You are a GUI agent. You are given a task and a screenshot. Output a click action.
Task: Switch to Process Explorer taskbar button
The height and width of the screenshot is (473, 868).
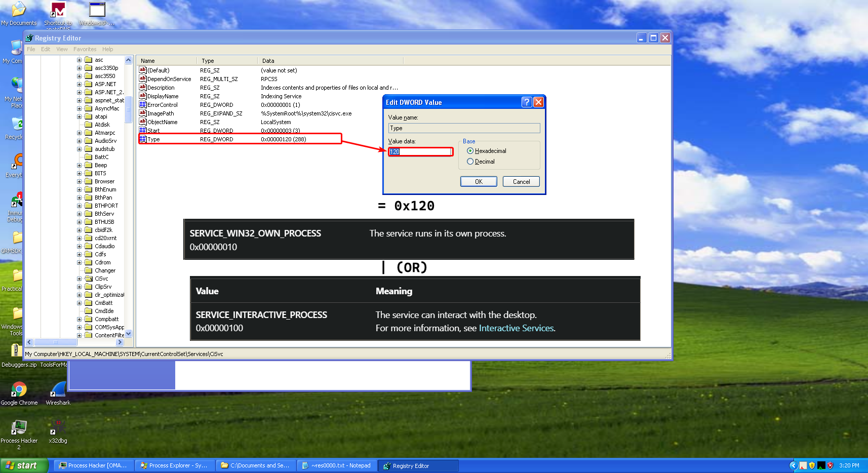pos(175,465)
